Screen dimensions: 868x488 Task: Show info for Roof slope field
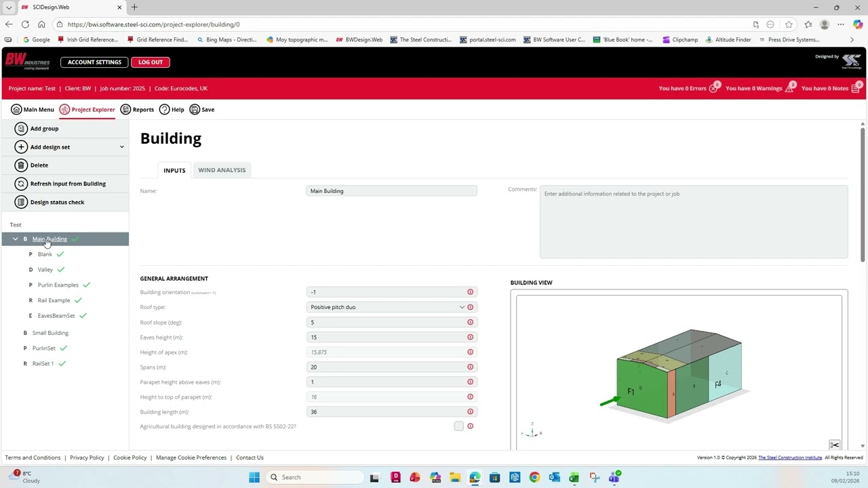click(x=470, y=322)
